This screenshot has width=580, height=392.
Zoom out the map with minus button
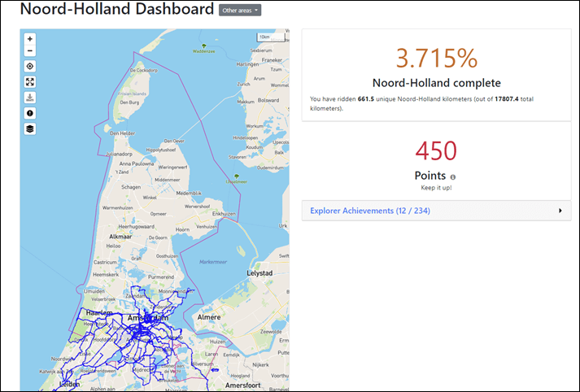tap(30, 50)
